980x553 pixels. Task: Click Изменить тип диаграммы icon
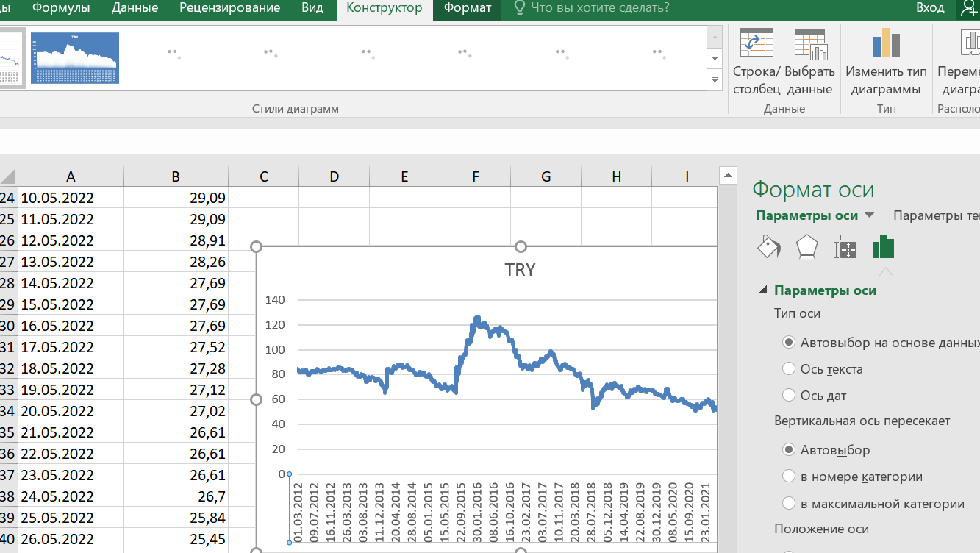[886, 43]
